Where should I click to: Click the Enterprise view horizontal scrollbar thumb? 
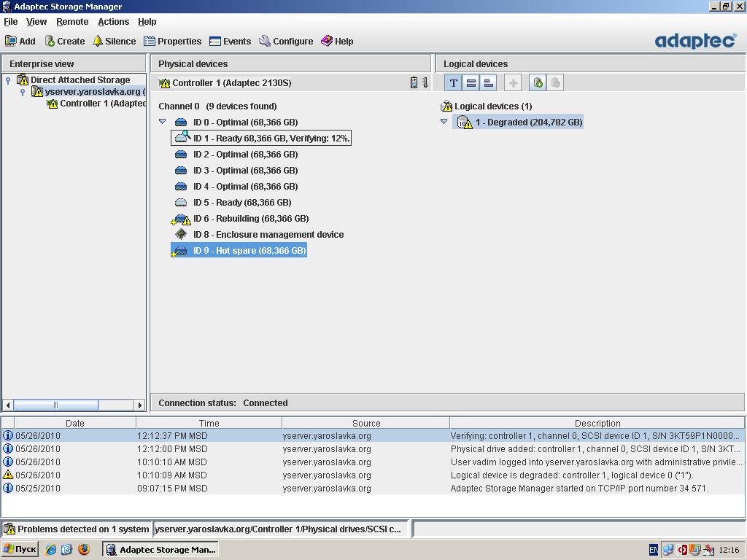[x=55, y=405]
